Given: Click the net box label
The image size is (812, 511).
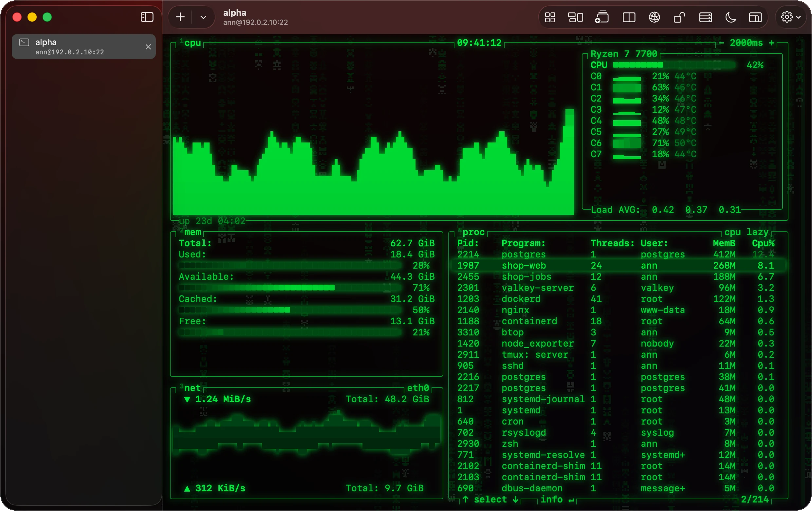Looking at the screenshot, I should tap(193, 388).
